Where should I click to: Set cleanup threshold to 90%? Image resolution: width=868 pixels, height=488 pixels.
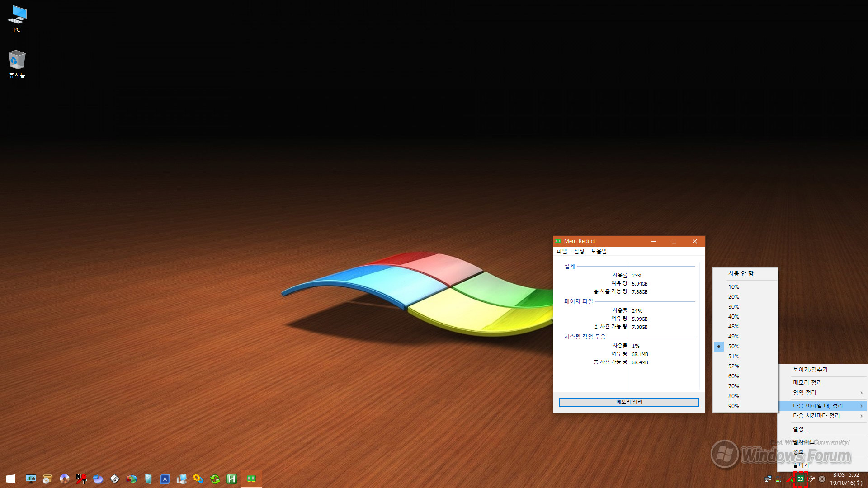[745, 406]
